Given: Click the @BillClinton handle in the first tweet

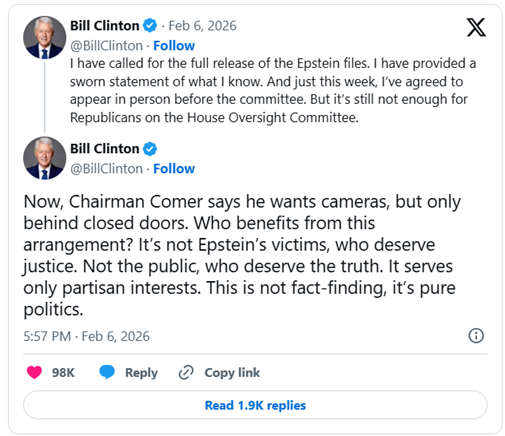Looking at the screenshot, I should (106, 46).
